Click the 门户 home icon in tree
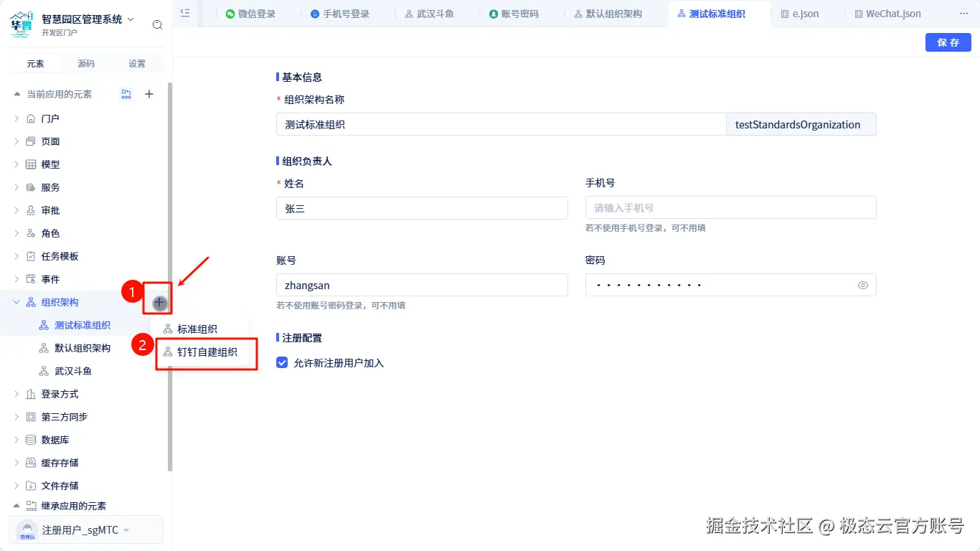This screenshot has height=551, width=980. pos(31,118)
